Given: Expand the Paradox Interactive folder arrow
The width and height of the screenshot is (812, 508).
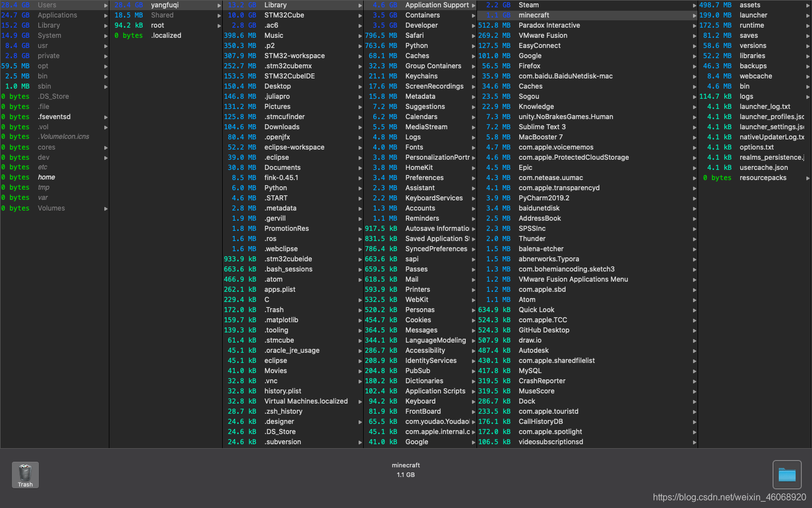Looking at the screenshot, I should (695, 25).
